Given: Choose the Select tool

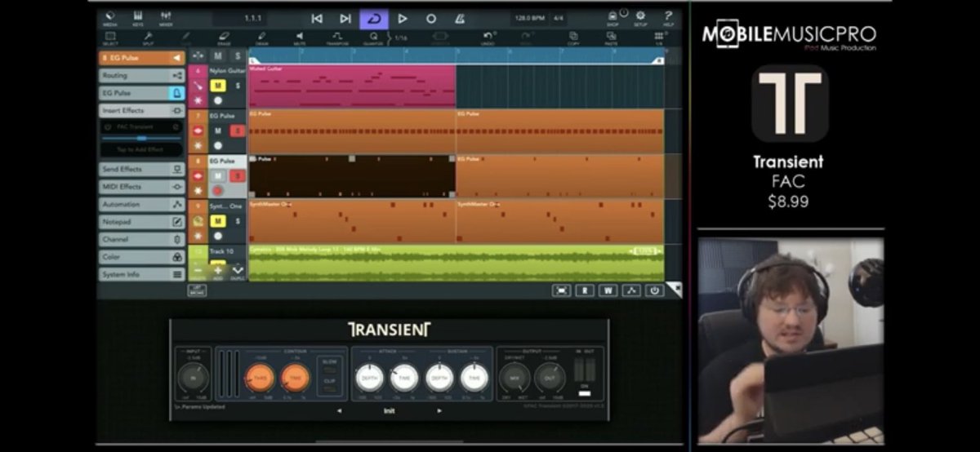Looking at the screenshot, I should pos(110,38).
